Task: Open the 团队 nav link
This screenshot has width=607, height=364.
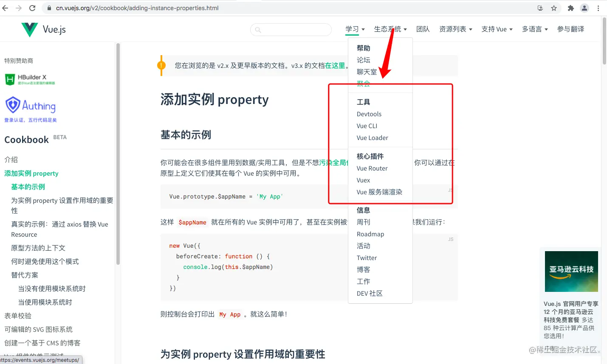Action: pyautogui.click(x=423, y=29)
